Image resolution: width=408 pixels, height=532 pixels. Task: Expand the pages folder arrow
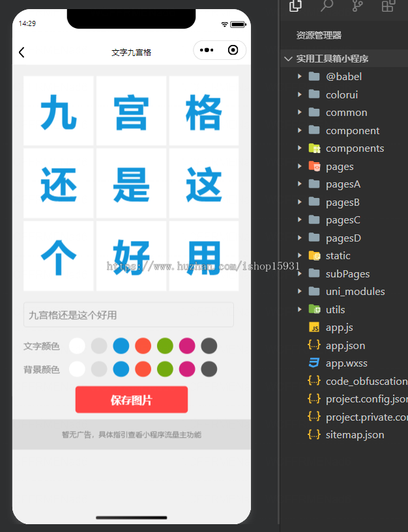(299, 166)
